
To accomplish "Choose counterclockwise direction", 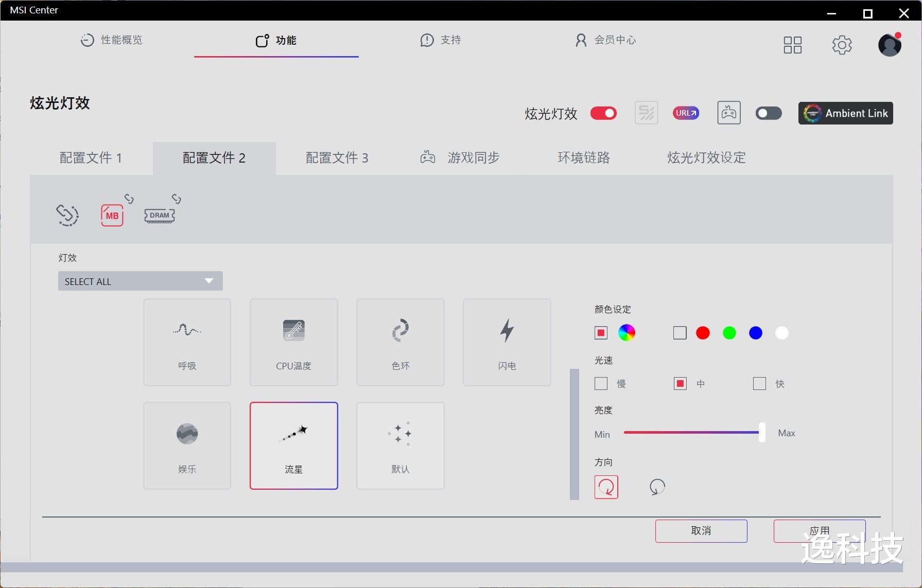I will click(x=657, y=487).
